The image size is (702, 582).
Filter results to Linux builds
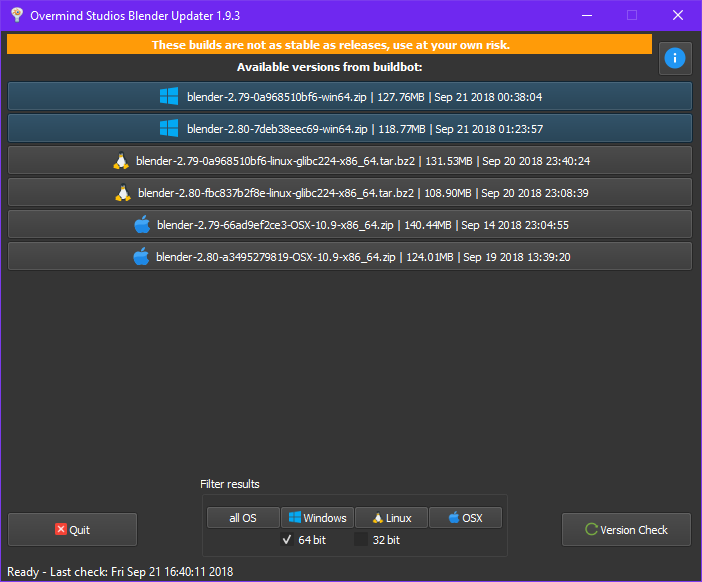392,518
